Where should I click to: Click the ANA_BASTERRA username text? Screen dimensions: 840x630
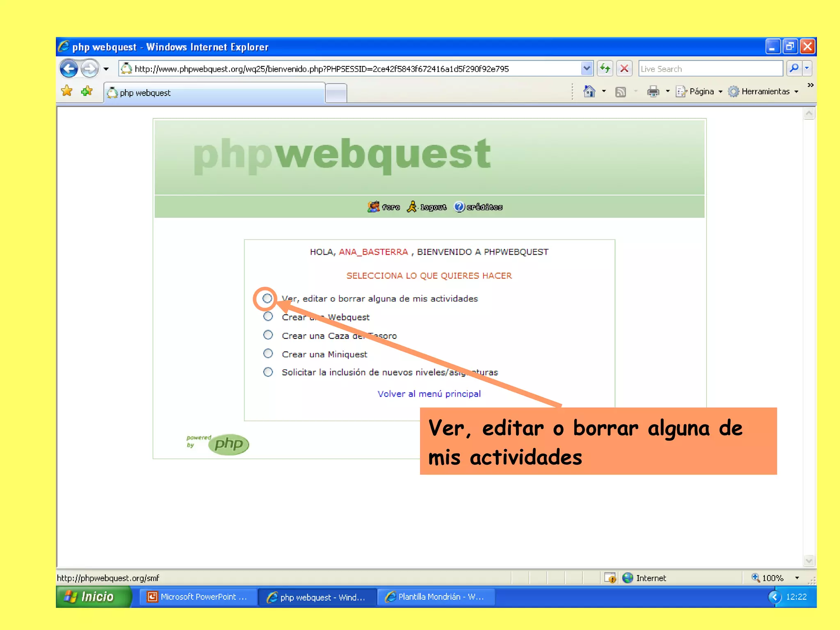(x=373, y=252)
